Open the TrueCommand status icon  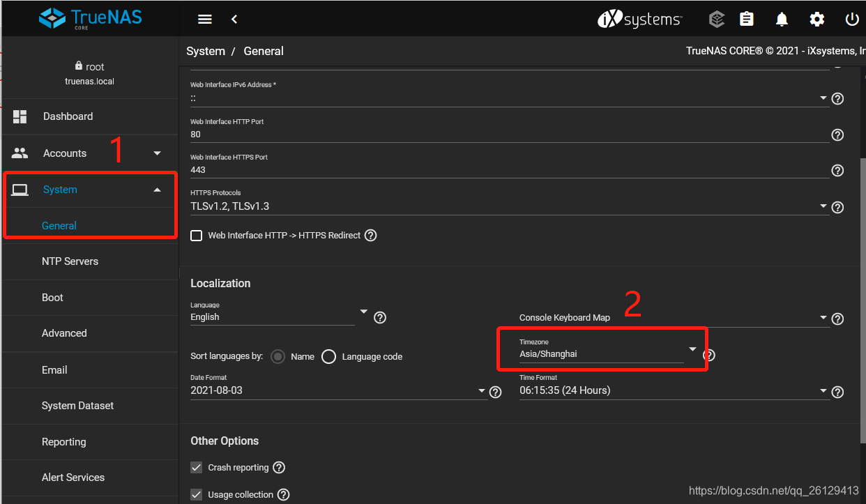pyautogui.click(x=717, y=19)
